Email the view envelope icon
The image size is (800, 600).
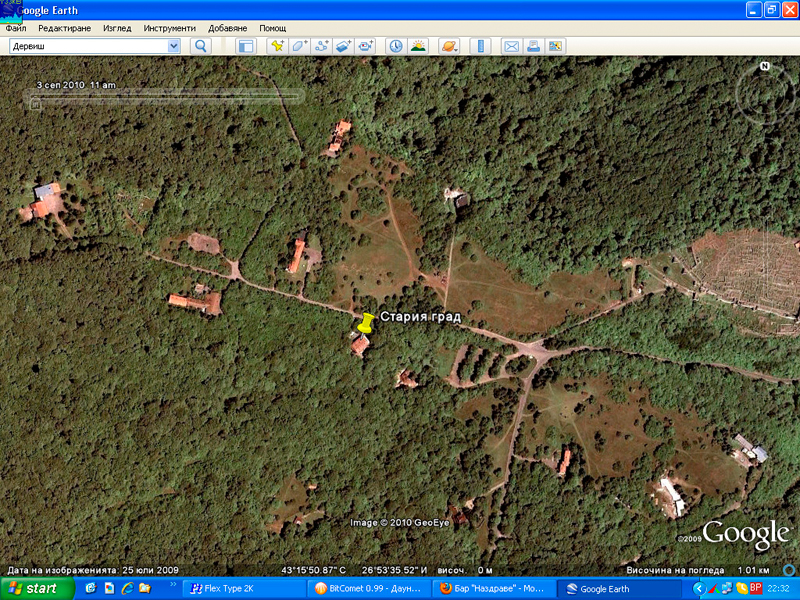[511, 46]
